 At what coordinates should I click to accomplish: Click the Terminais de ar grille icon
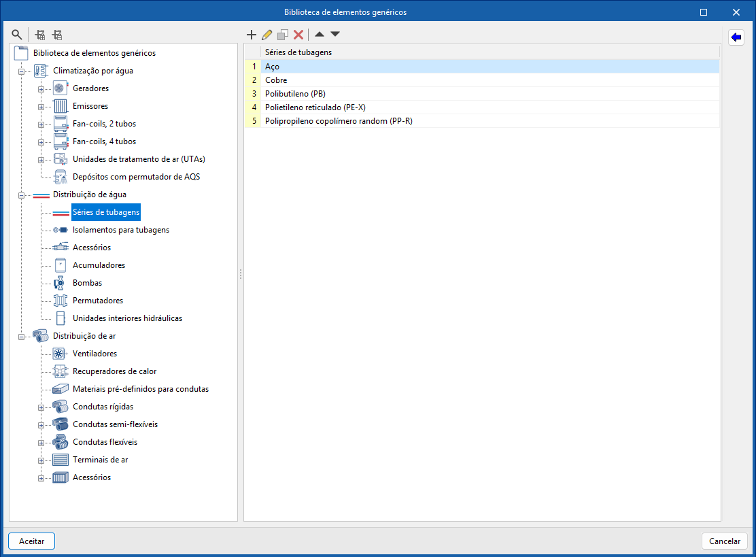click(x=60, y=460)
